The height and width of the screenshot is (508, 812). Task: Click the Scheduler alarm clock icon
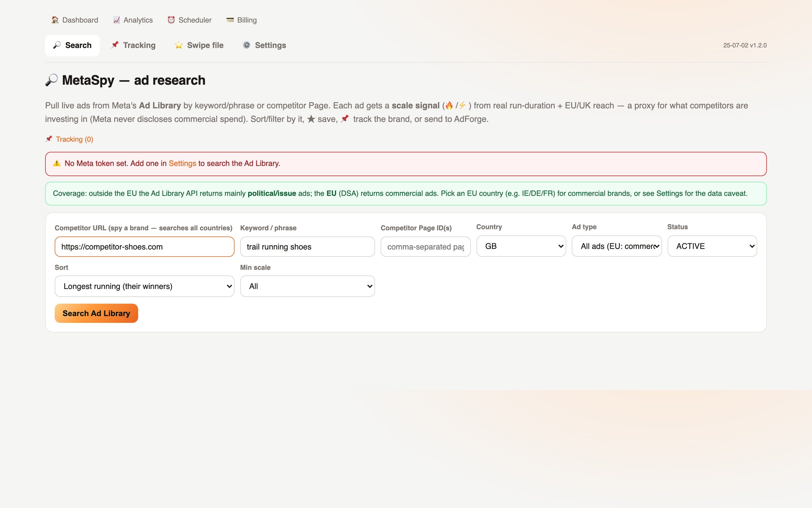[171, 20]
